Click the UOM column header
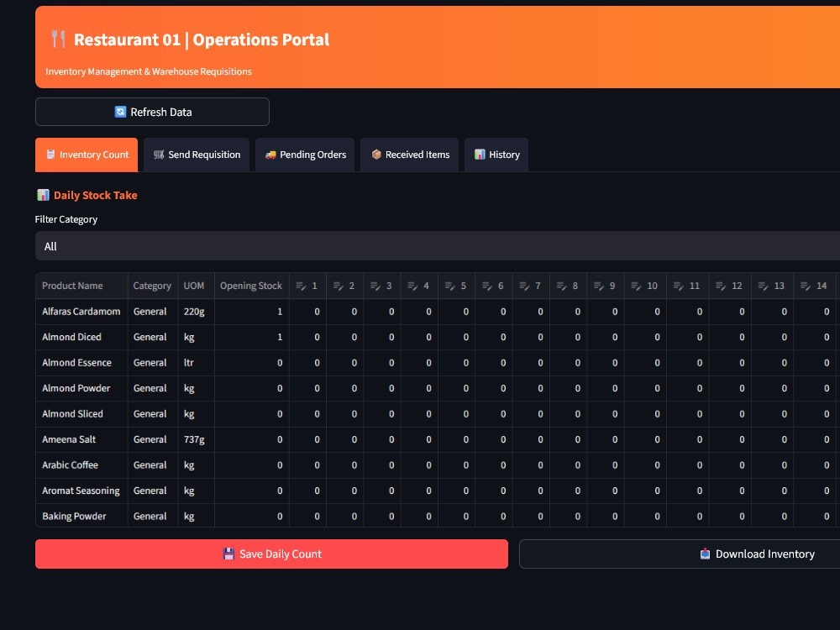This screenshot has height=630, width=840. [x=196, y=286]
